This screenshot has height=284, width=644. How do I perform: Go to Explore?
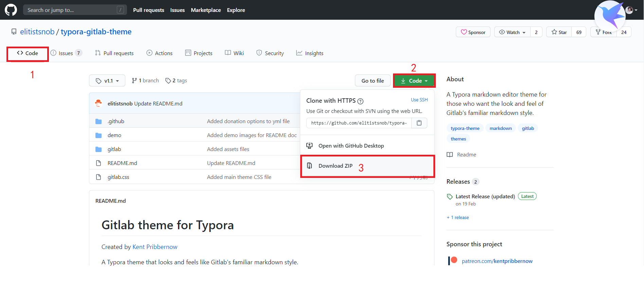(x=236, y=10)
